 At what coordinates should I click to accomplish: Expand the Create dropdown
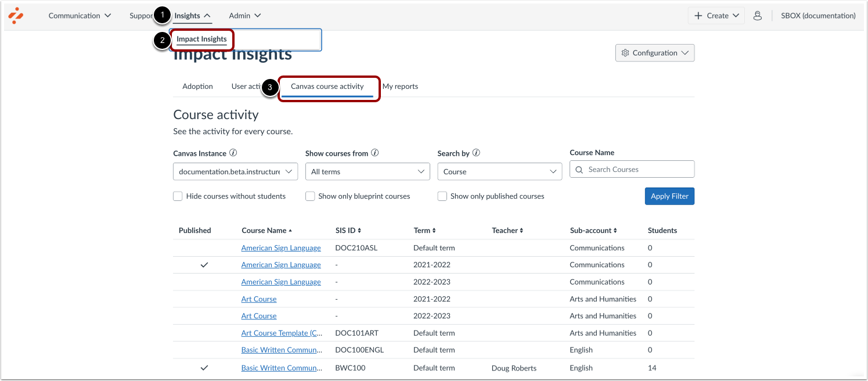(x=716, y=16)
